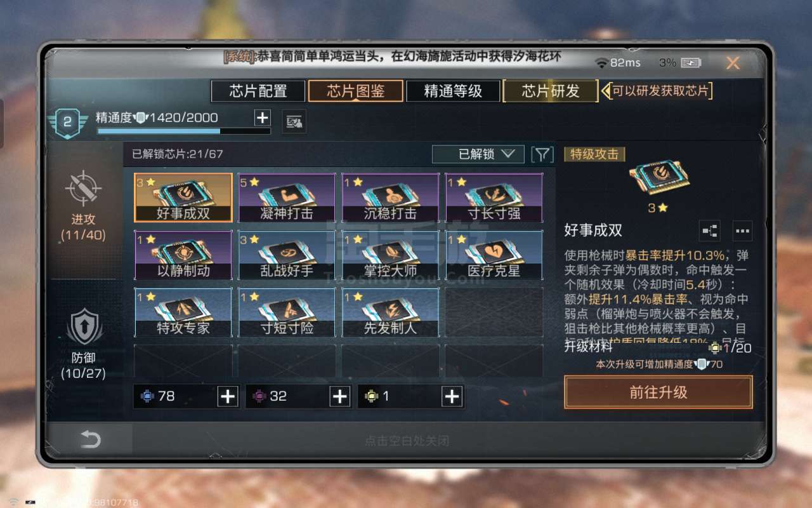Viewport: 812px width, 508px height.
Task: Click the mastery info card icon
Action: pyautogui.click(x=294, y=121)
